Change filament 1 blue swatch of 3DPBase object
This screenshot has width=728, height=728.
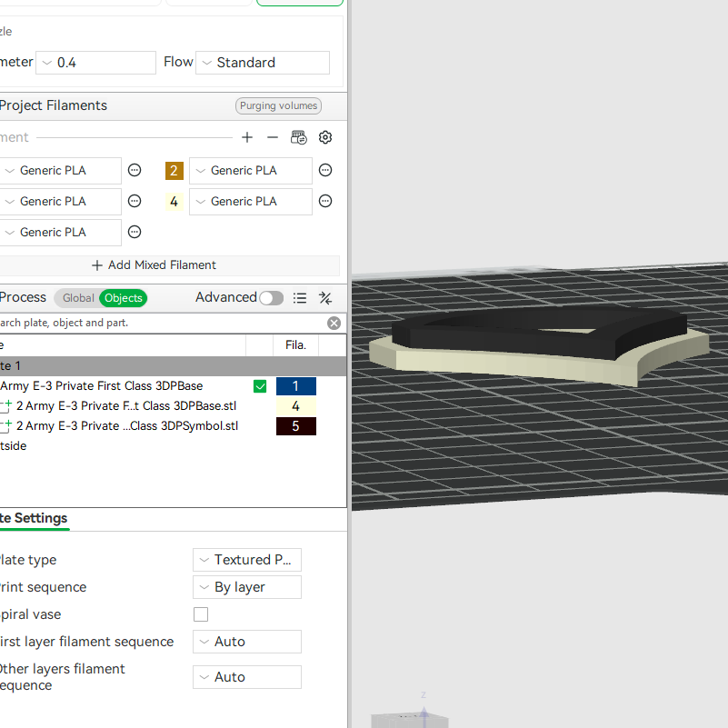pos(296,386)
